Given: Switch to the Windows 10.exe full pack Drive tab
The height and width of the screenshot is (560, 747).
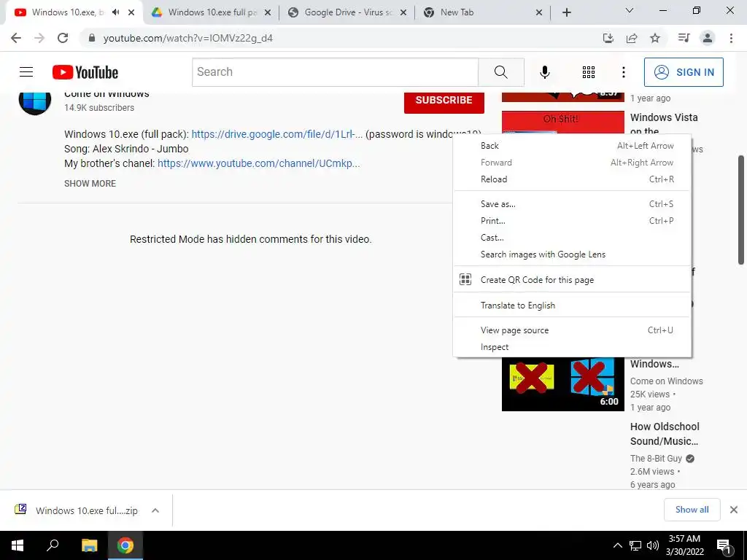Looking at the screenshot, I should tap(211, 13).
